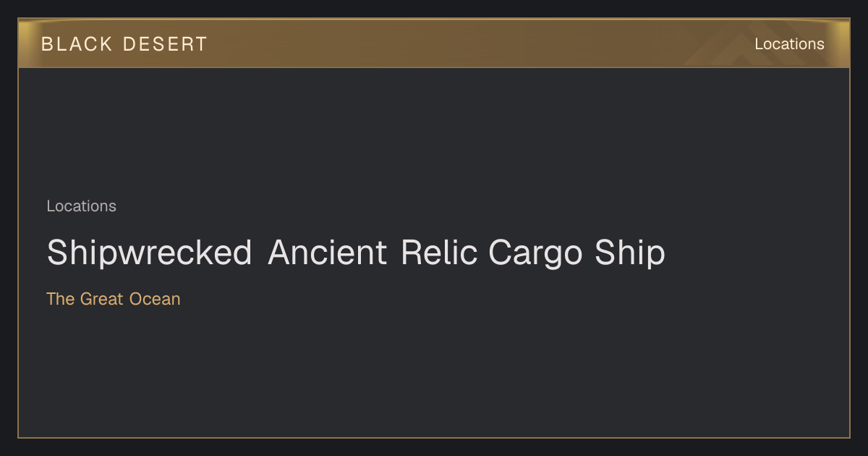Click the word Relic in the heading

click(x=439, y=254)
